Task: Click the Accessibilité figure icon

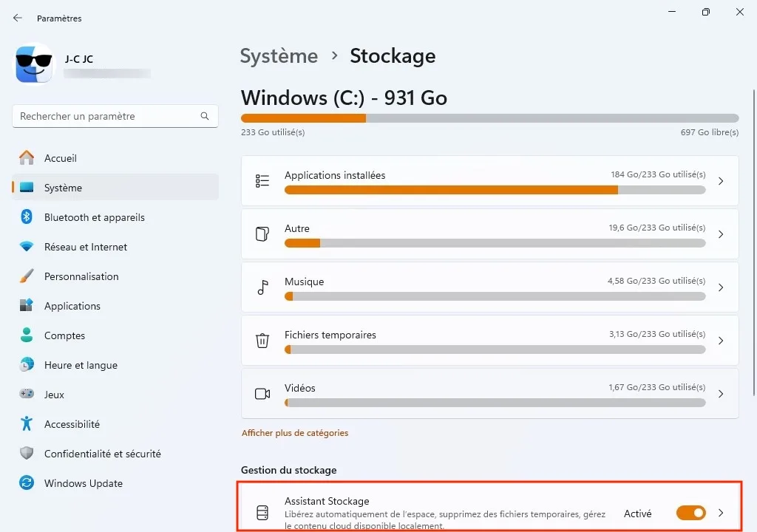Action: (27, 424)
